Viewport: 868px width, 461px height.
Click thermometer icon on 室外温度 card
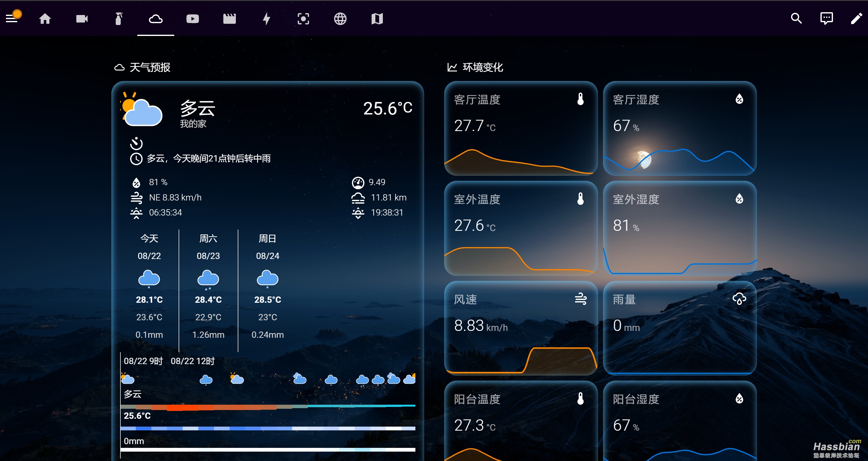coord(580,199)
